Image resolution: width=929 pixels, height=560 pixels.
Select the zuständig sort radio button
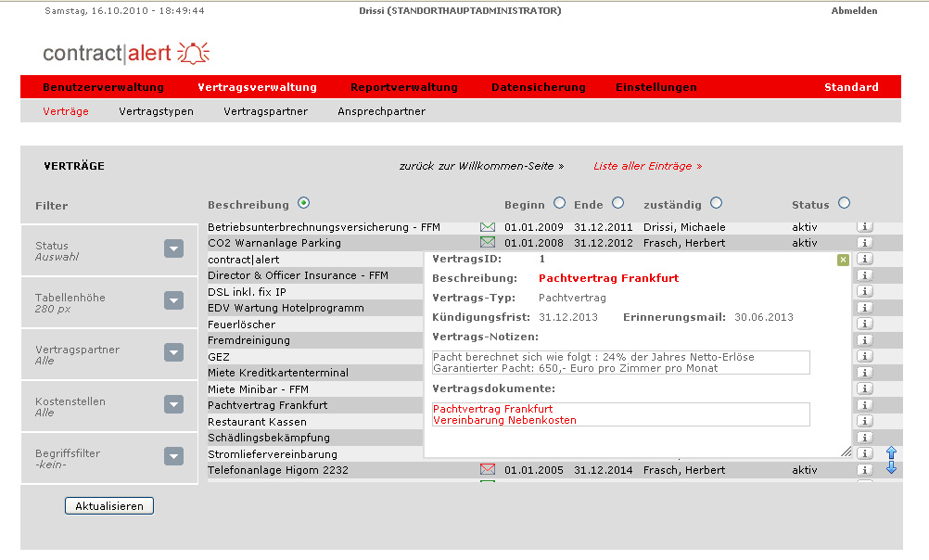click(716, 203)
